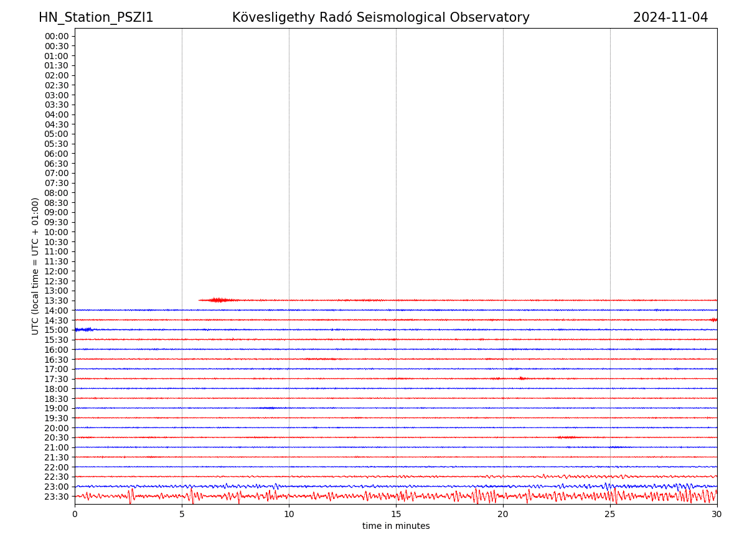Click the 2024-11-04 date label
This screenshot has width=747, height=560.
pos(670,17)
